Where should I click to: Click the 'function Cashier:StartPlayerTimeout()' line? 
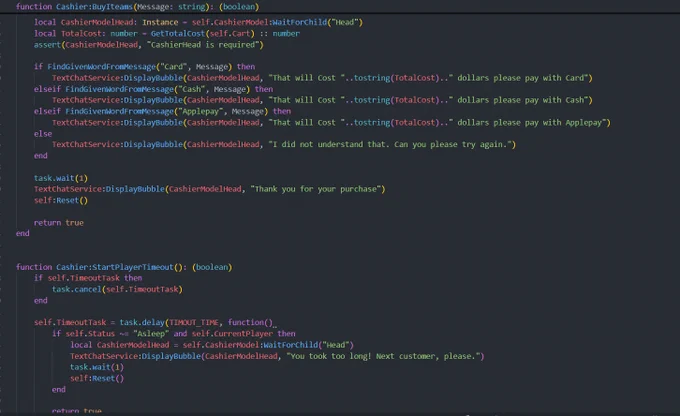[124, 267]
